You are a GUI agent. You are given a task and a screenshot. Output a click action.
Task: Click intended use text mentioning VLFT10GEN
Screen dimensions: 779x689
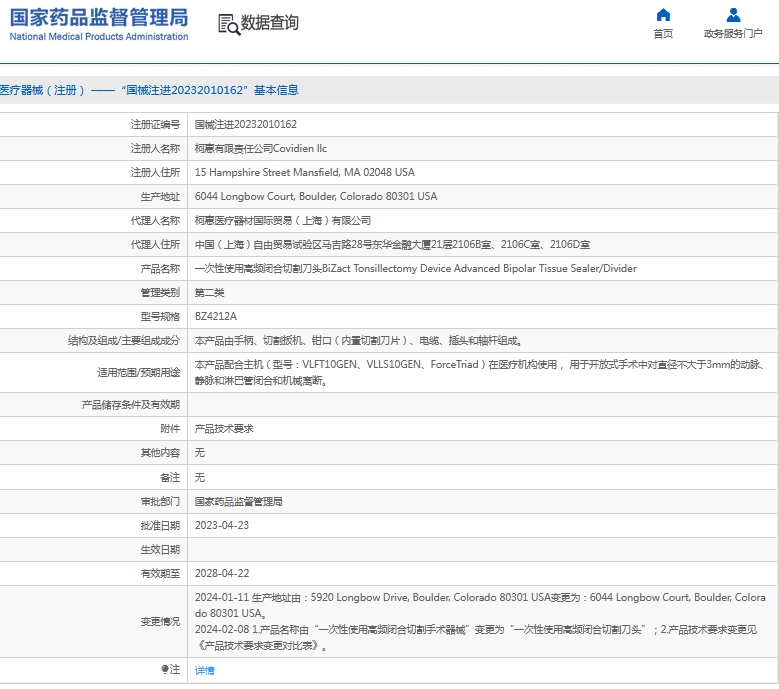point(479,373)
